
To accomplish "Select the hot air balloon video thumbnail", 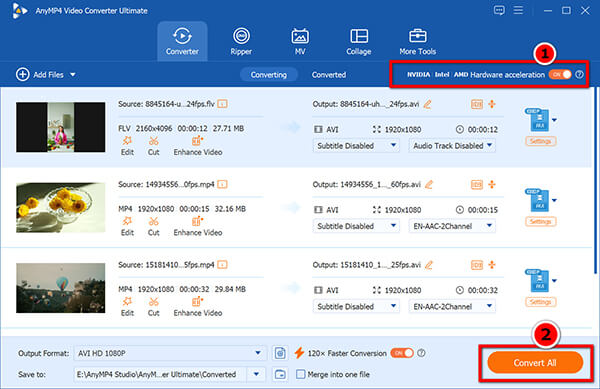I will [x=60, y=288].
